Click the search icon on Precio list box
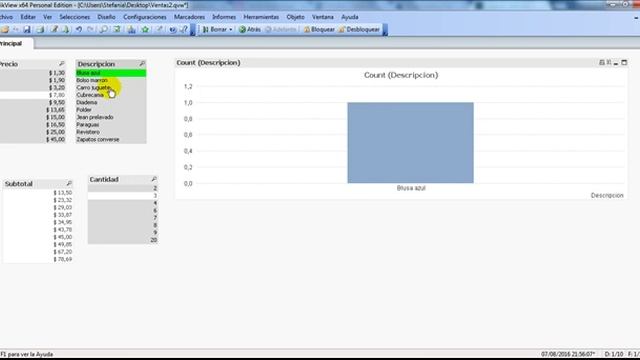This screenshot has height=360, width=640. [62, 64]
